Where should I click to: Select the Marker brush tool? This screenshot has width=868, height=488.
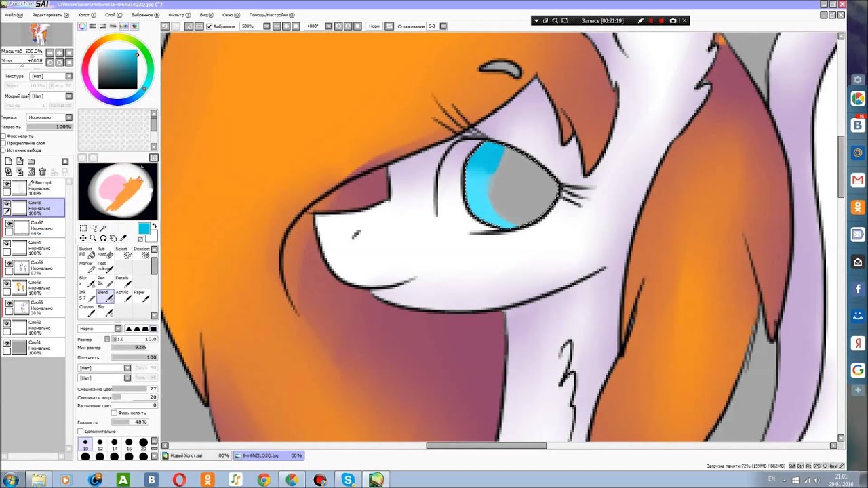pyautogui.click(x=87, y=266)
